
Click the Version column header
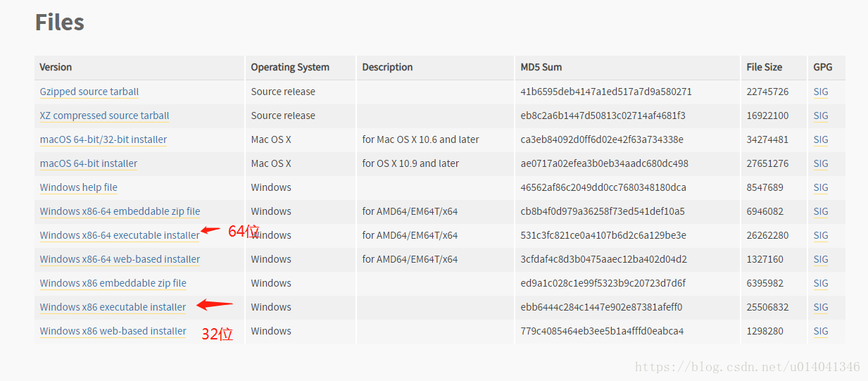pyautogui.click(x=56, y=67)
